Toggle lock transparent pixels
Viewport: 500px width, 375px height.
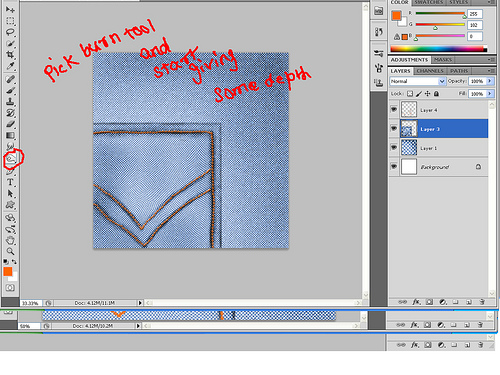tap(410, 94)
